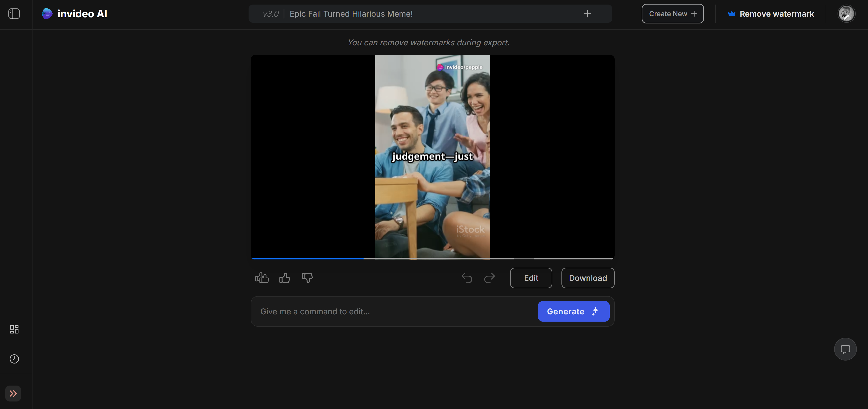The width and height of the screenshot is (868, 409).
Task: Open the chat support bubble
Action: pyautogui.click(x=845, y=349)
